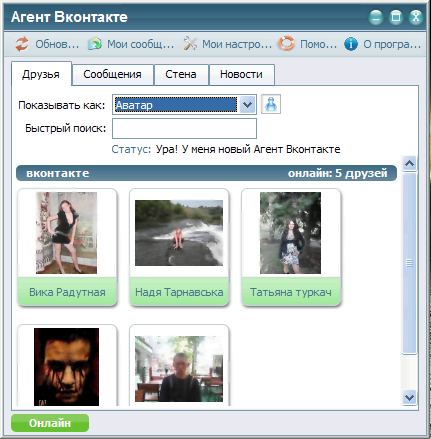Open the Мои настро… wrench settings icon
This screenshot has width=431, height=439.
pos(190,44)
